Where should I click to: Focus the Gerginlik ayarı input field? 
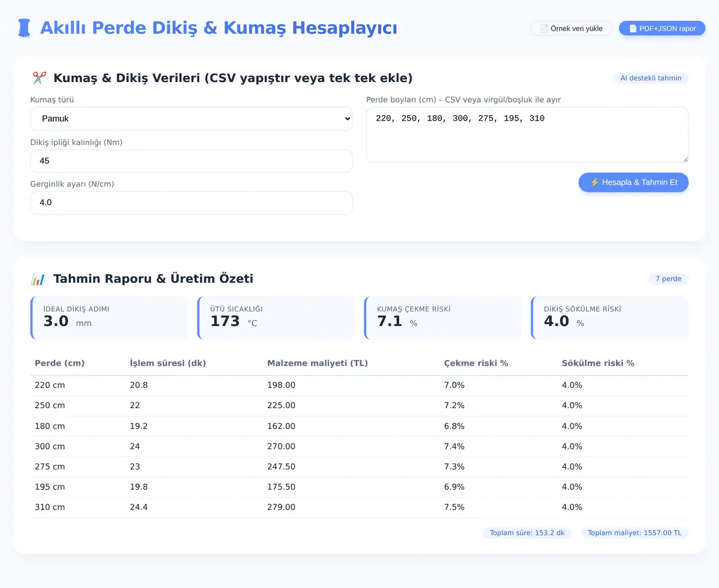[192, 203]
